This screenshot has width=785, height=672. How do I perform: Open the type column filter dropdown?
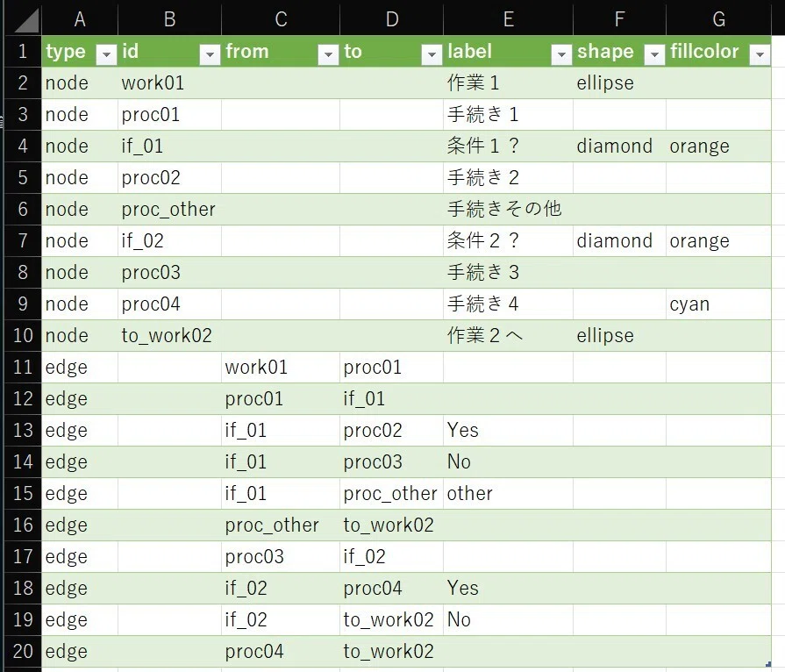[x=107, y=54]
